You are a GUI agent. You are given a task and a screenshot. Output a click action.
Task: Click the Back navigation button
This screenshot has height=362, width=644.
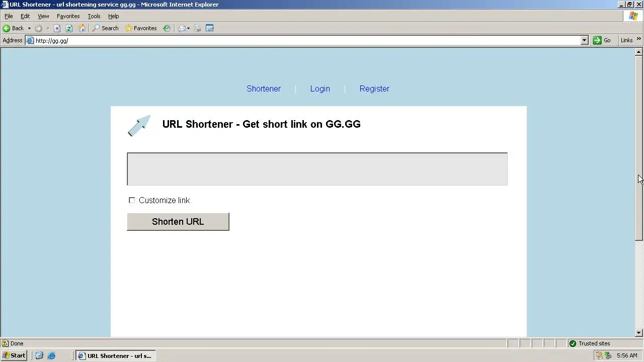pos(13,28)
